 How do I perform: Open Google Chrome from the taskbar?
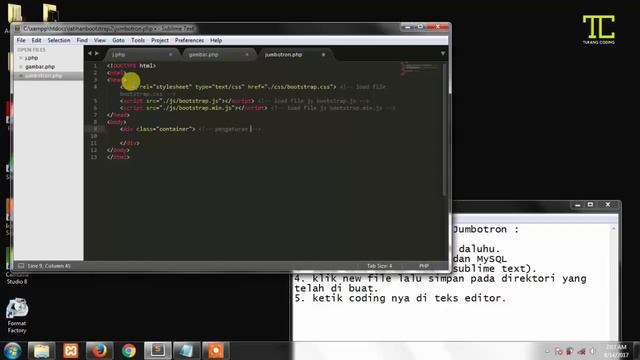[x=129, y=351]
